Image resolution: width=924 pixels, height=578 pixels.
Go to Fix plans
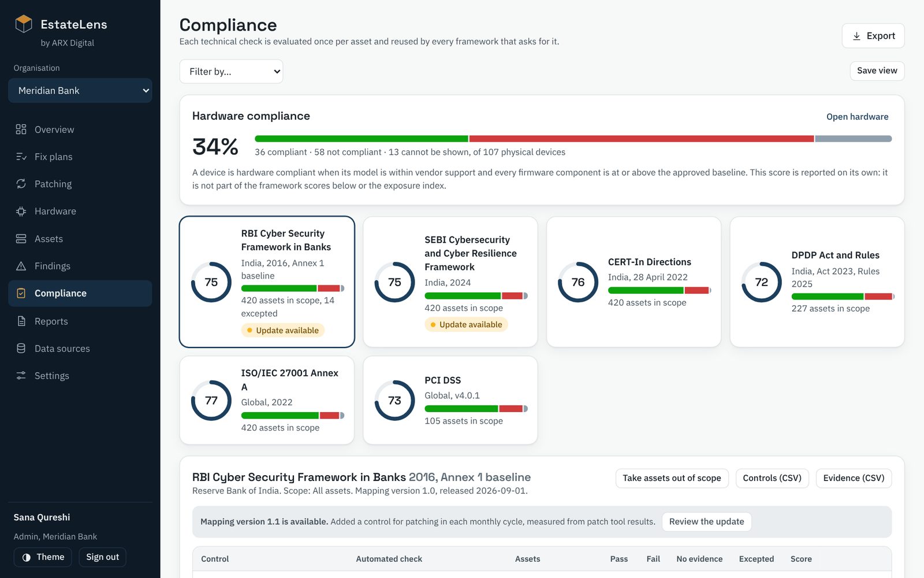[x=80, y=157]
